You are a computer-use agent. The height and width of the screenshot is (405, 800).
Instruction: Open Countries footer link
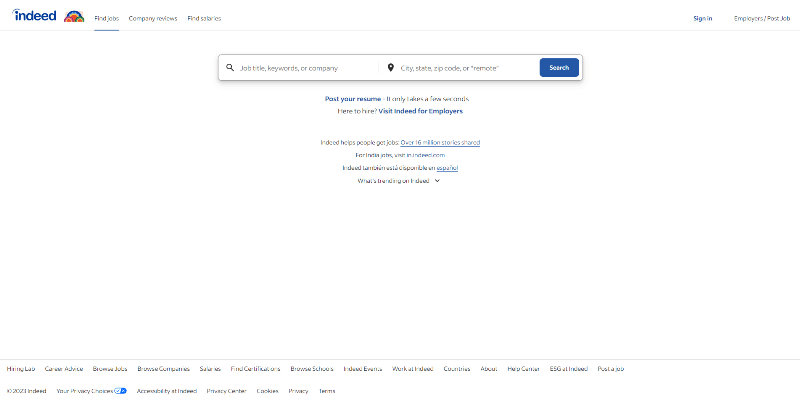(457, 369)
